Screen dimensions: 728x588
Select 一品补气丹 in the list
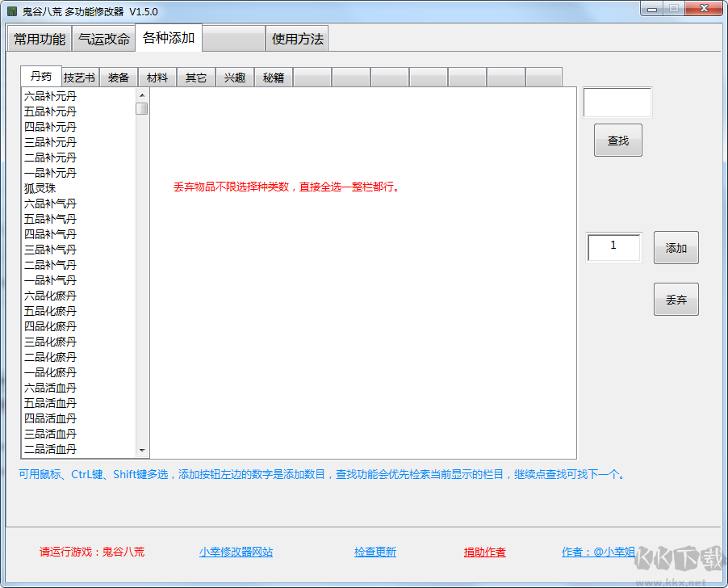(x=50, y=280)
